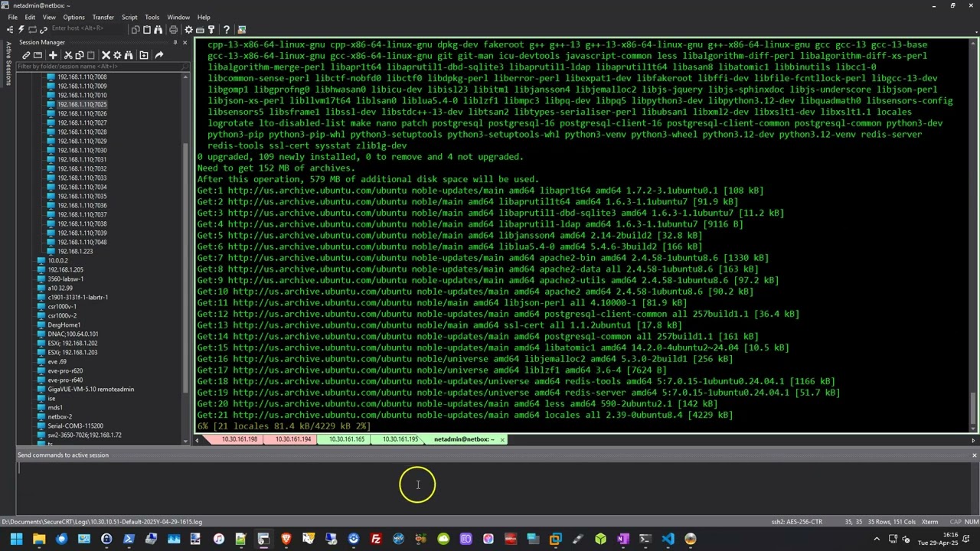The width and height of the screenshot is (980, 551).
Task: Open the Window menu
Action: point(178,17)
